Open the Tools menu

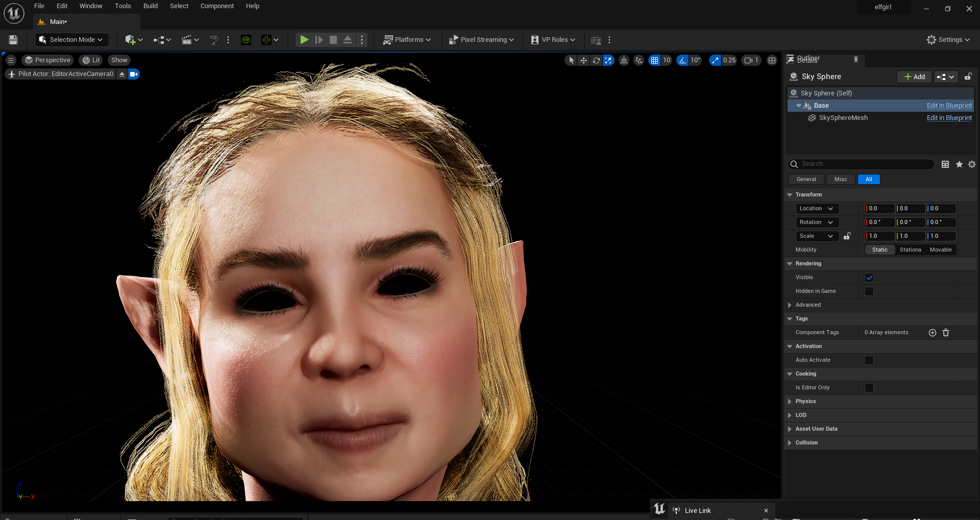123,6
